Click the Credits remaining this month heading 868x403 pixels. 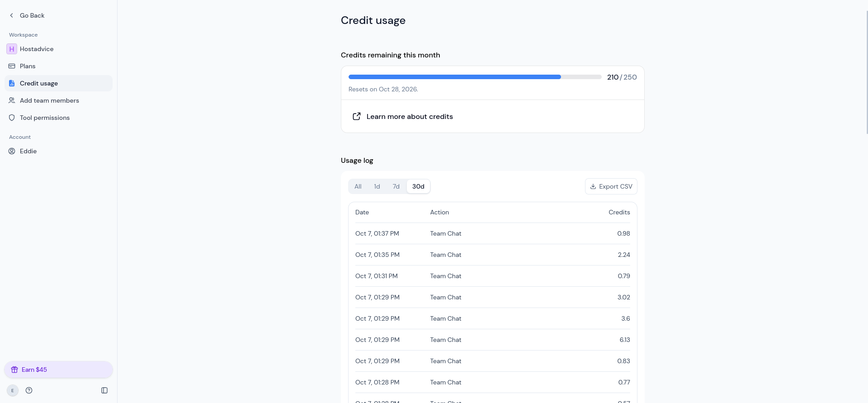coord(391,55)
